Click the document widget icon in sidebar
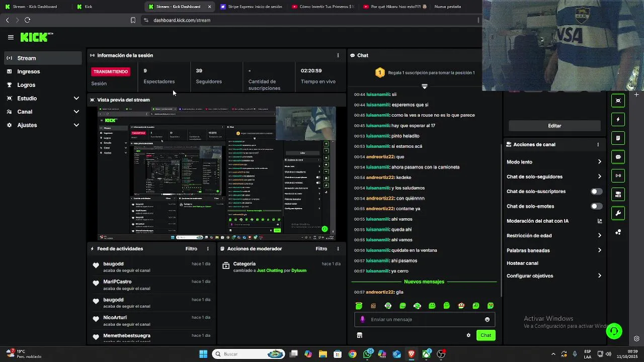The width and height of the screenshot is (644, 362). [618, 138]
